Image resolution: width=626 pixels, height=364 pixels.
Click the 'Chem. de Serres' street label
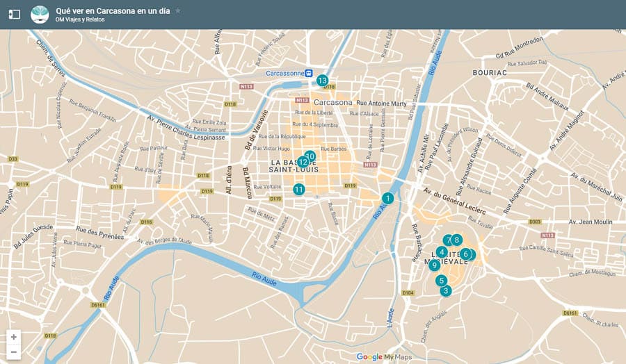click(51, 58)
